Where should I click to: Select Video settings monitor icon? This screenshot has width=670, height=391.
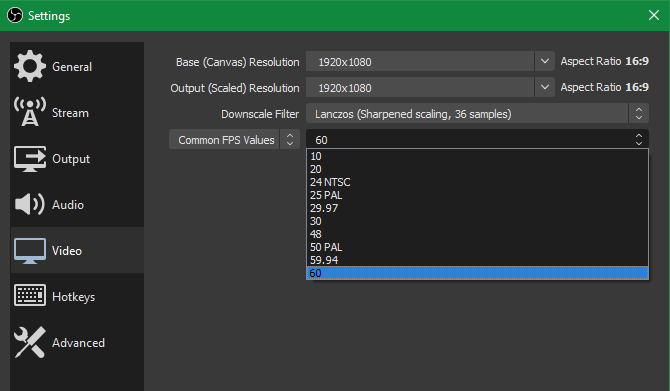[29, 251]
